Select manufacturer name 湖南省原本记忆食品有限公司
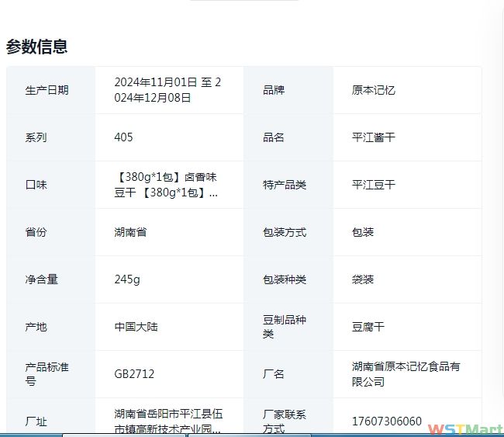504x437 pixels. [x=406, y=374]
